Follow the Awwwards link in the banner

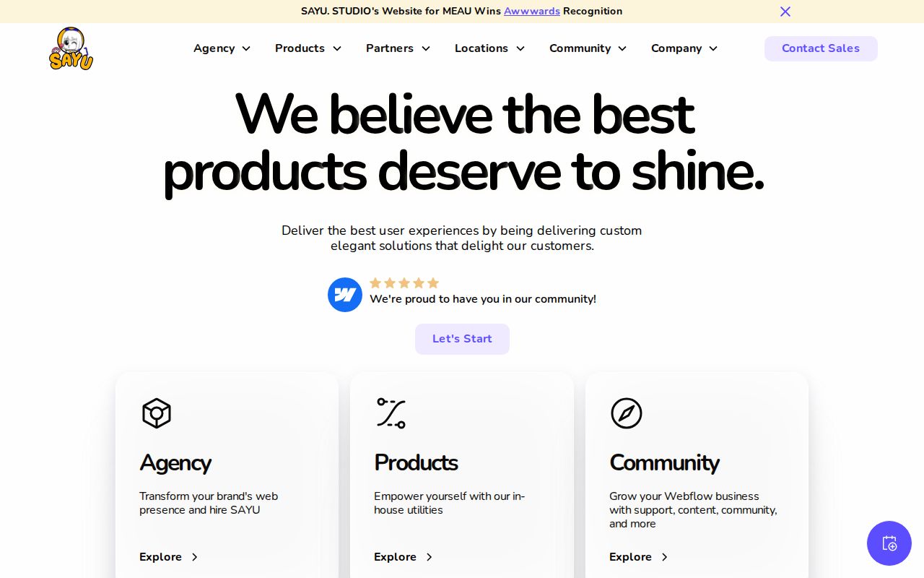click(532, 12)
